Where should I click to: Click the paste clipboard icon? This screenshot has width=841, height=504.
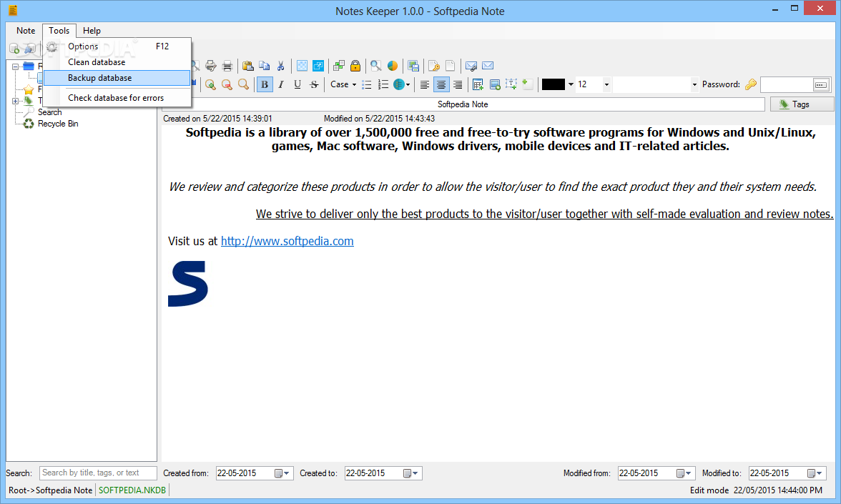coord(247,66)
